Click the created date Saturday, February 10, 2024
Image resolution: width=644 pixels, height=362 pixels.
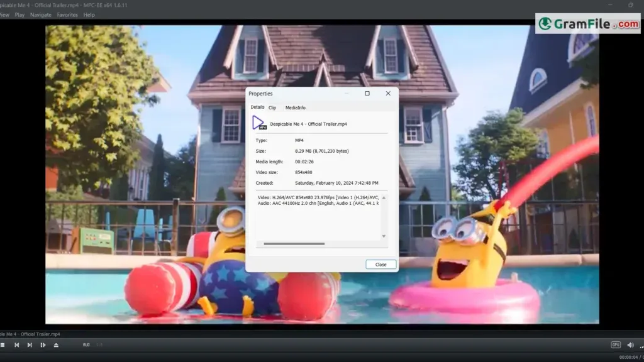click(337, 183)
